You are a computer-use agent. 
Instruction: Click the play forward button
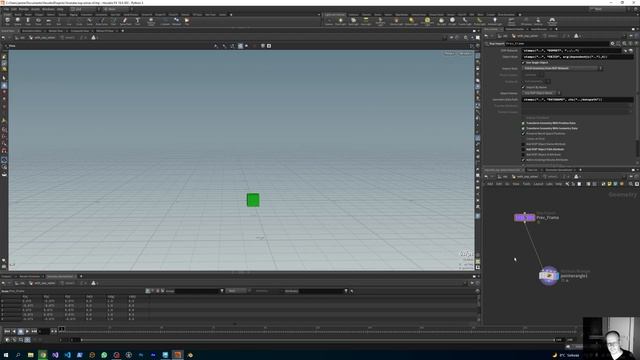click(x=27, y=331)
